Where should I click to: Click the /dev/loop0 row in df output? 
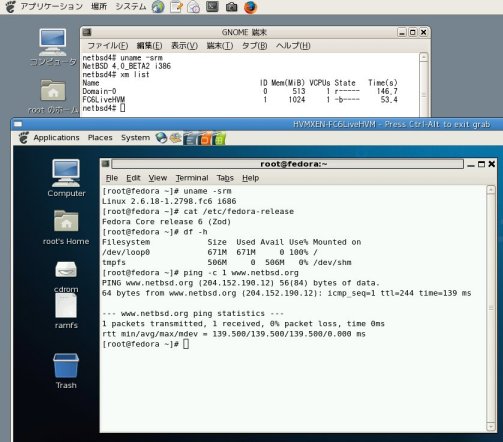[x=210, y=252]
